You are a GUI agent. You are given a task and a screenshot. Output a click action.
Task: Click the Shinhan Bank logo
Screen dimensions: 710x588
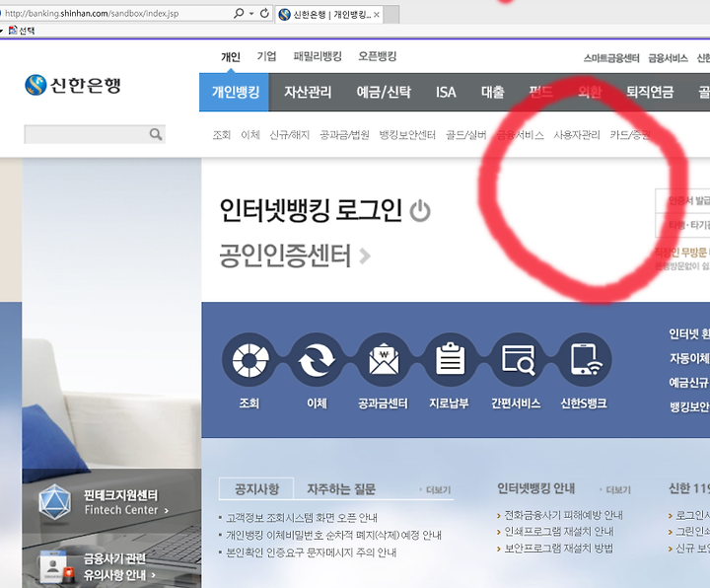[x=73, y=85]
